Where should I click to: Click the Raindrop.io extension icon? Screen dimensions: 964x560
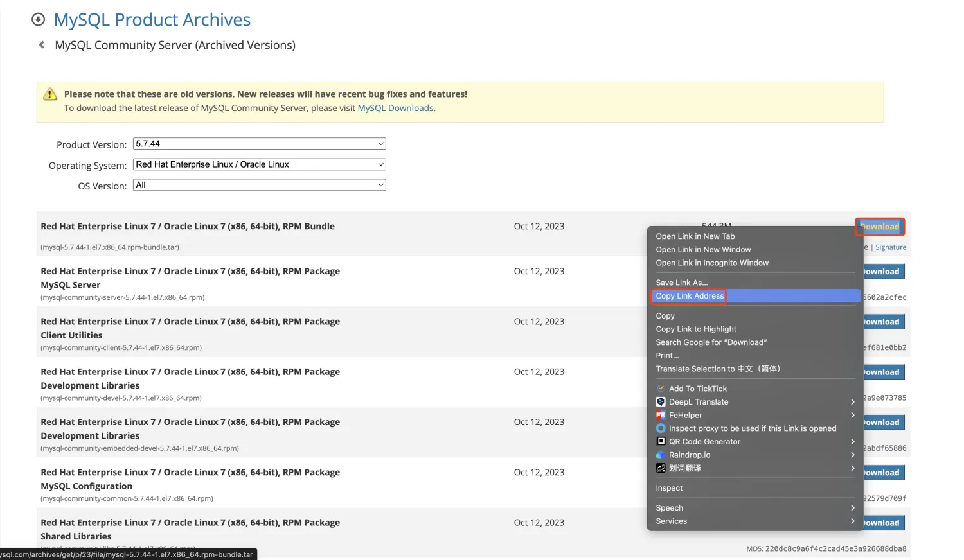pos(661,455)
